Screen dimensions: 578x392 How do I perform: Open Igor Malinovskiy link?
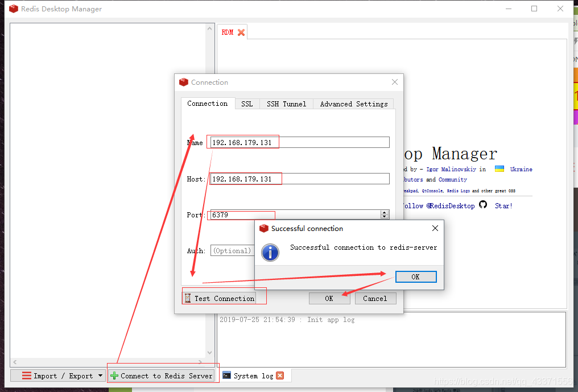[451, 170]
